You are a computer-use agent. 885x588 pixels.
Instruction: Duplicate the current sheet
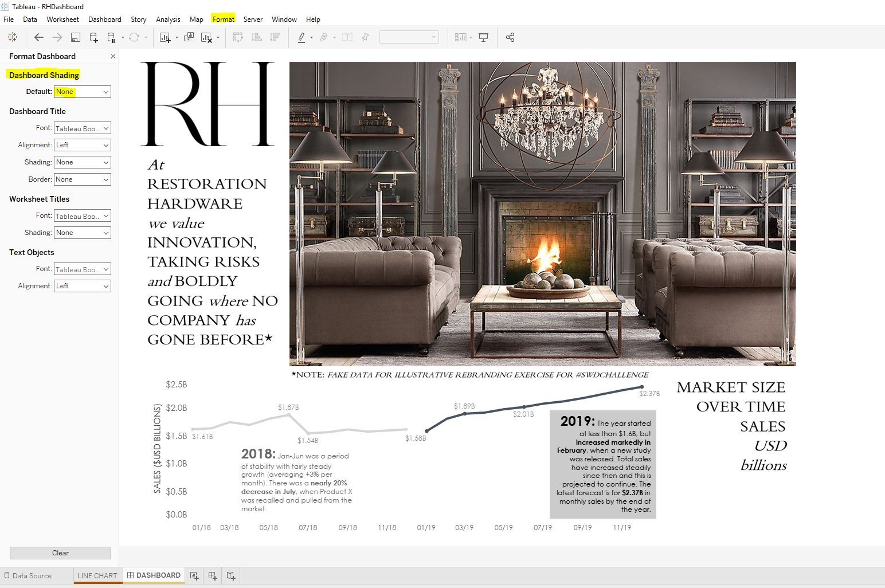point(189,37)
